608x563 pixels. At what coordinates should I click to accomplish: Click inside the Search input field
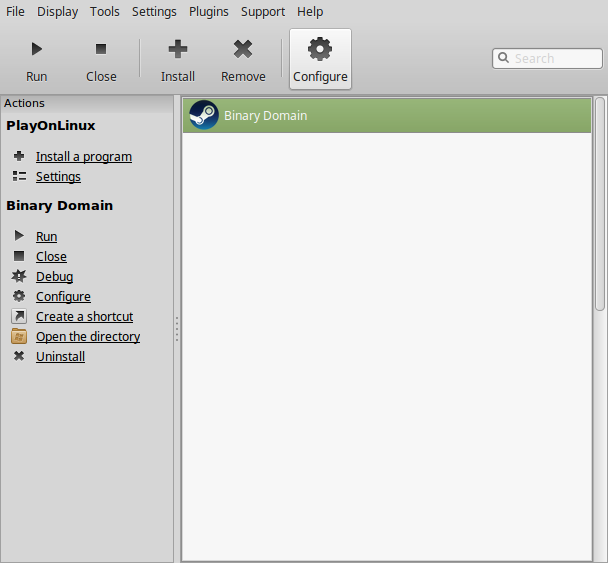[548, 58]
